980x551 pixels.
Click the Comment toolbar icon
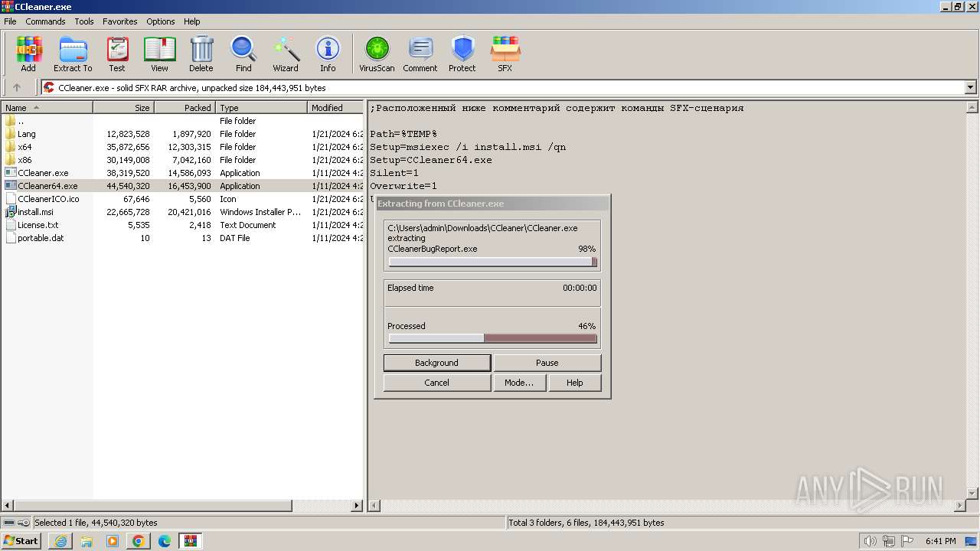tap(420, 54)
